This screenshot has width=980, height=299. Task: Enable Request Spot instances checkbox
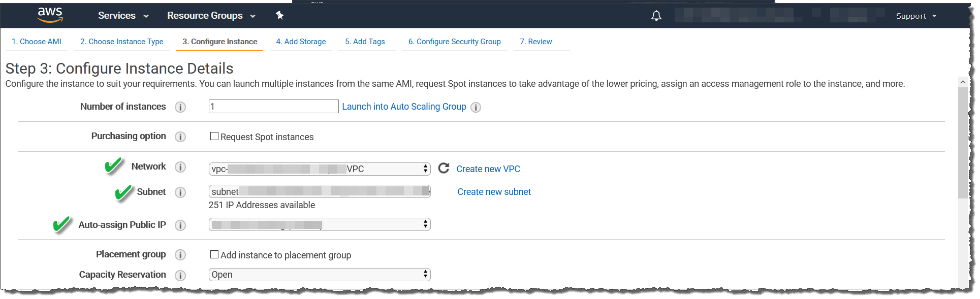click(x=214, y=137)
